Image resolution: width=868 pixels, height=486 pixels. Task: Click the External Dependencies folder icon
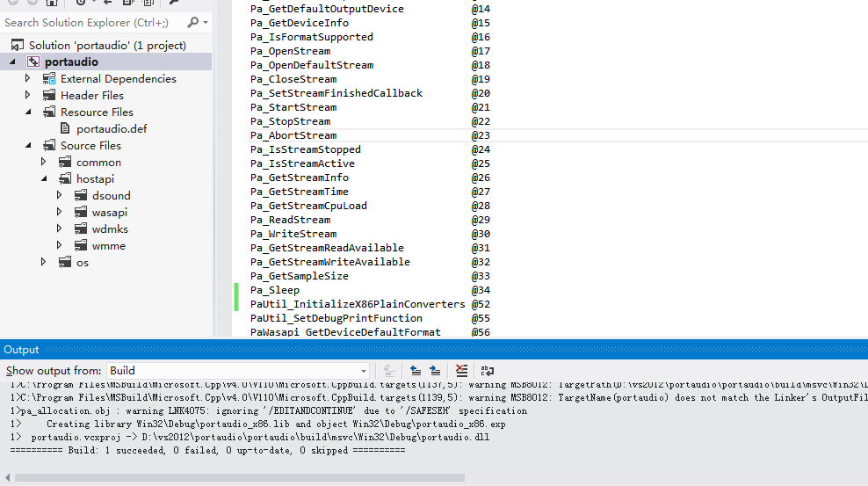pos(49,78)
